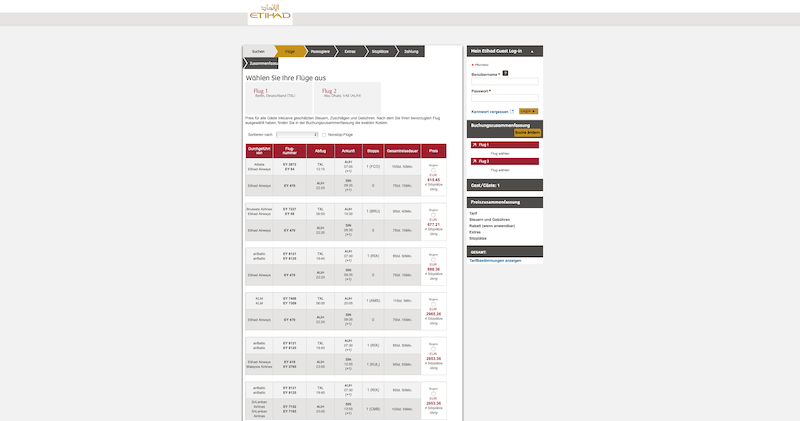Click the Alitalia carrier cell
This screenshot has width=800, height=421.
(259, 167)
